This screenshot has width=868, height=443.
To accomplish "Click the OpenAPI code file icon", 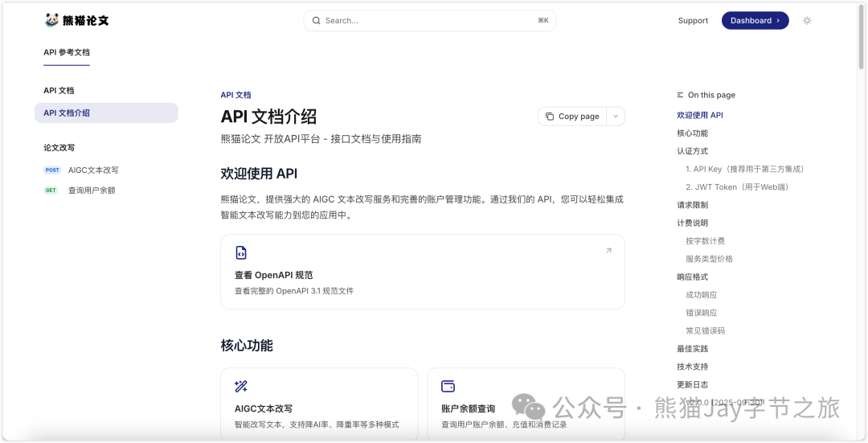I will [241, 252].
